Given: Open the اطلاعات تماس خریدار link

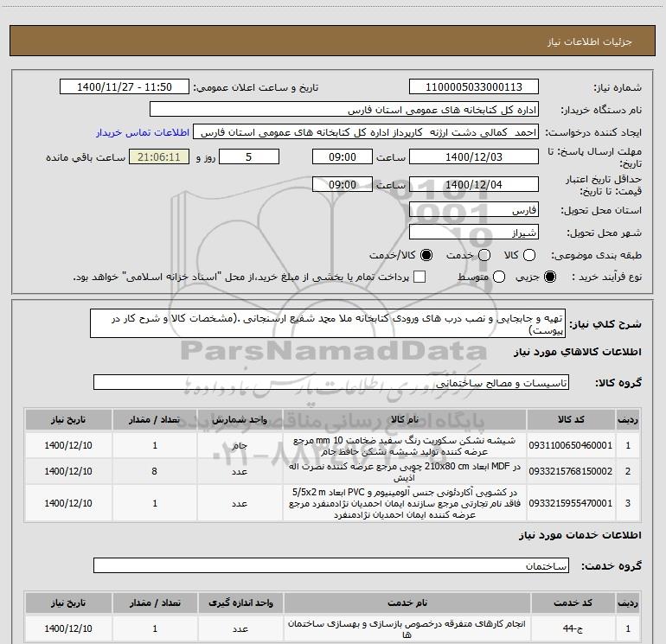Looking at the screenshot, I should point(143,132).
